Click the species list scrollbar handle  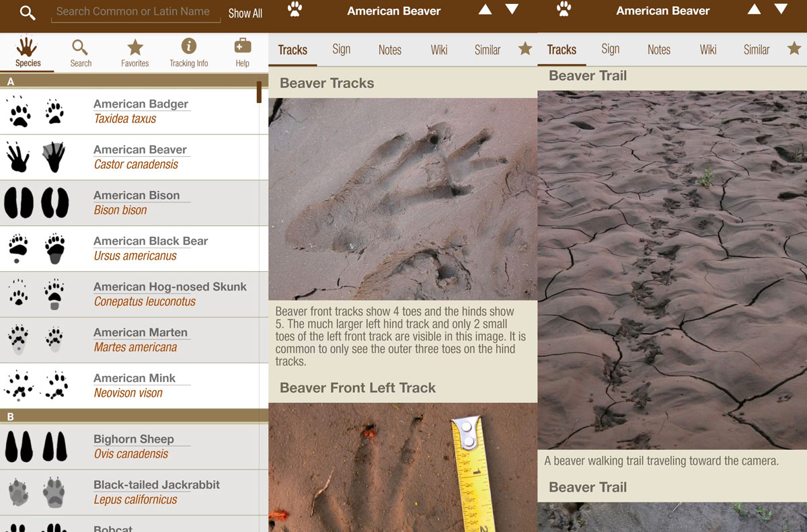click(x=259, y=92)
